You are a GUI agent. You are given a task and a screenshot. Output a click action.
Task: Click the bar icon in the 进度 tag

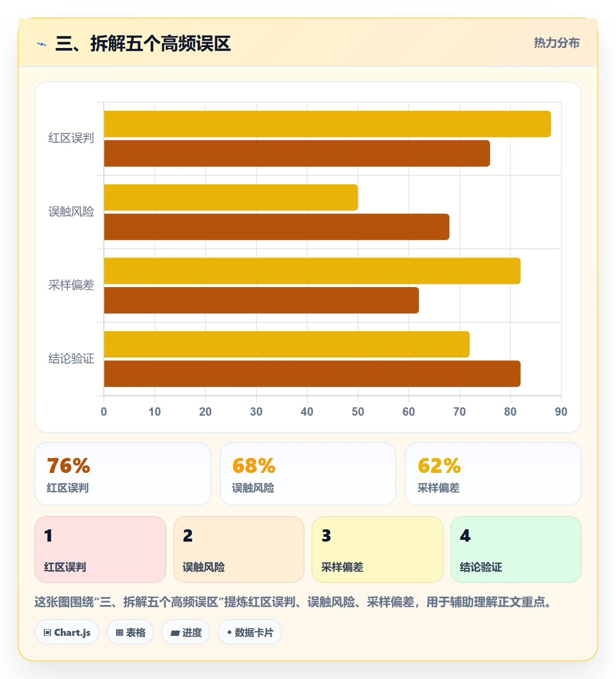(x=175, y=633)
